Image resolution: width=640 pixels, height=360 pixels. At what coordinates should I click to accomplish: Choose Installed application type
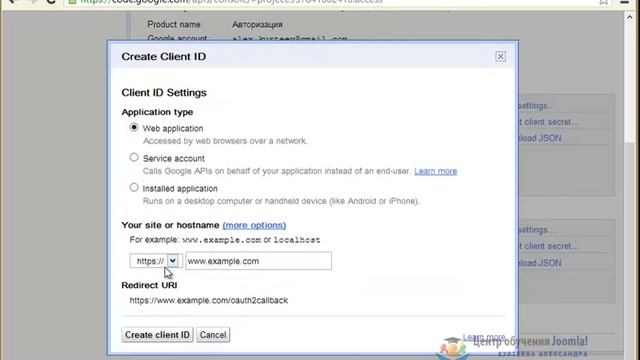(x=134, y=188)
